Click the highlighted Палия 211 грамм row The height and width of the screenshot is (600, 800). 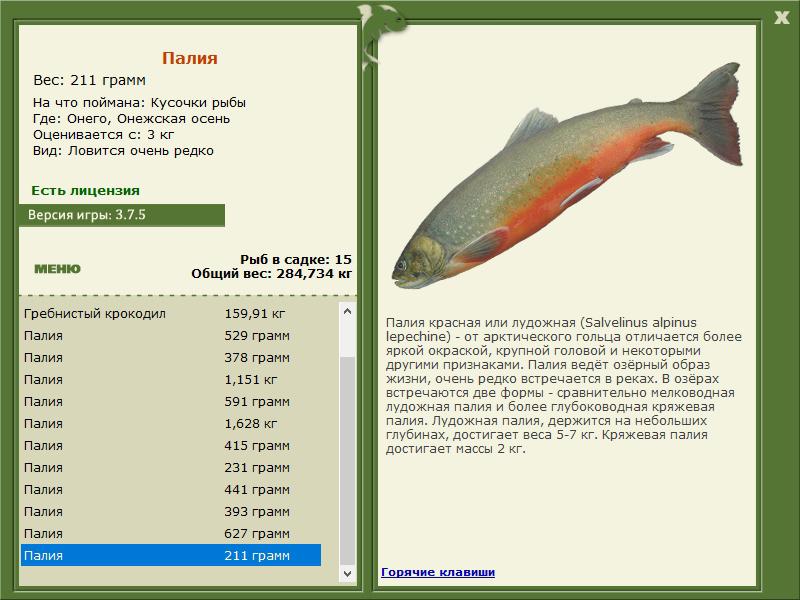(171, 555)
